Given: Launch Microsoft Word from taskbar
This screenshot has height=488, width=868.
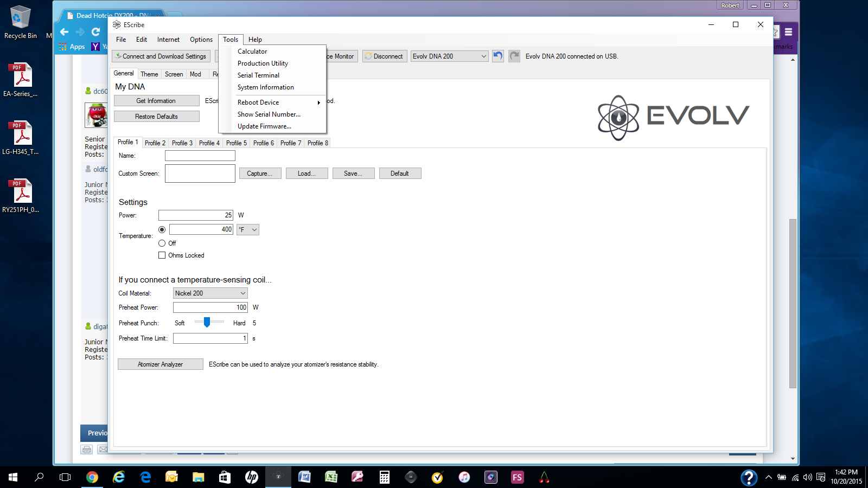Looking at the screenshot, I should coord(304,477).
